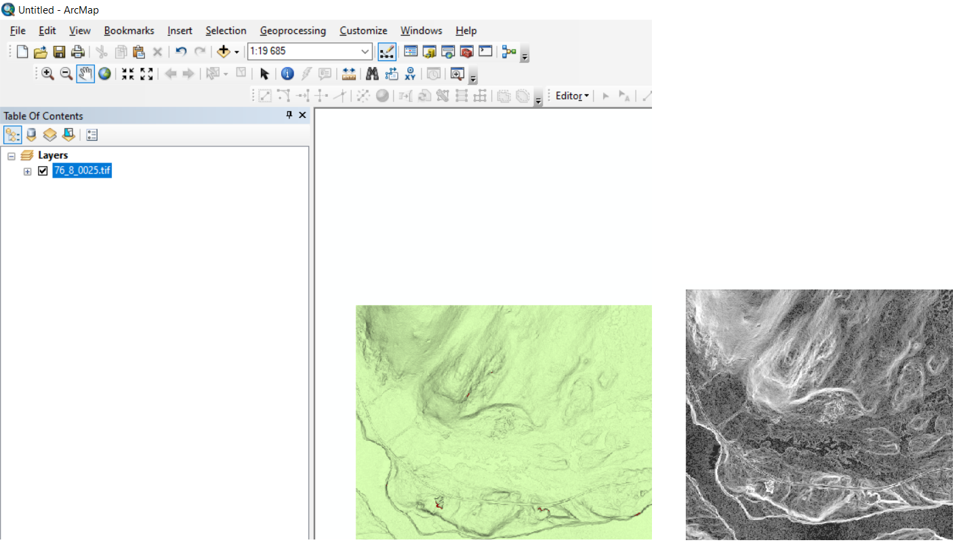Select the Zoom Out tool
The width and height of the screenshot is (980, 551).
pyautogui.click(x=66, y=74)
